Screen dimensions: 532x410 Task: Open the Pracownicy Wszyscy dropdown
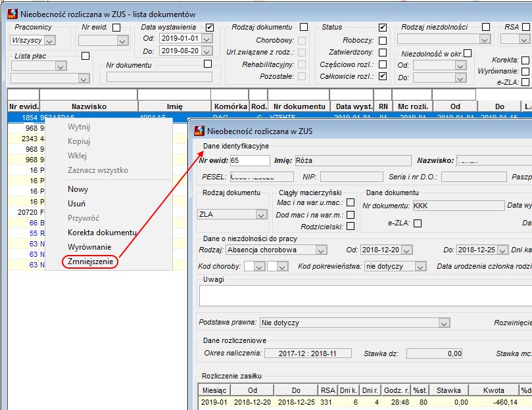(x=49, y=40)
